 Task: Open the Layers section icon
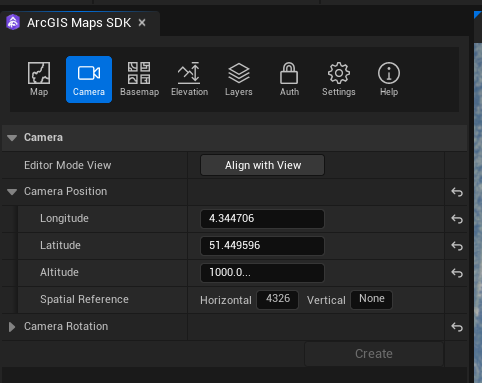[239, 79]
